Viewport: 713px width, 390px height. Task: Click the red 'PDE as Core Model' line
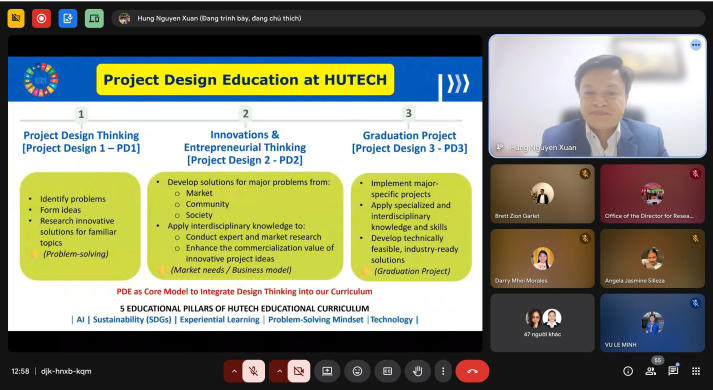click(245, 291)
